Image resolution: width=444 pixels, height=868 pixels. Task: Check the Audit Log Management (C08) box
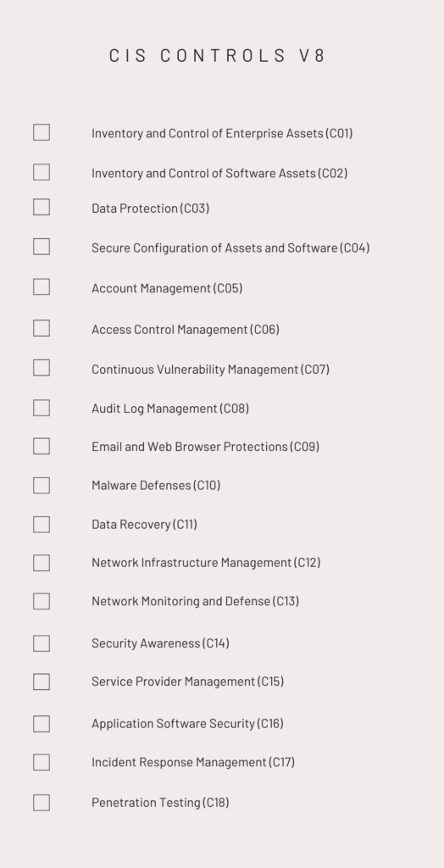42,408
